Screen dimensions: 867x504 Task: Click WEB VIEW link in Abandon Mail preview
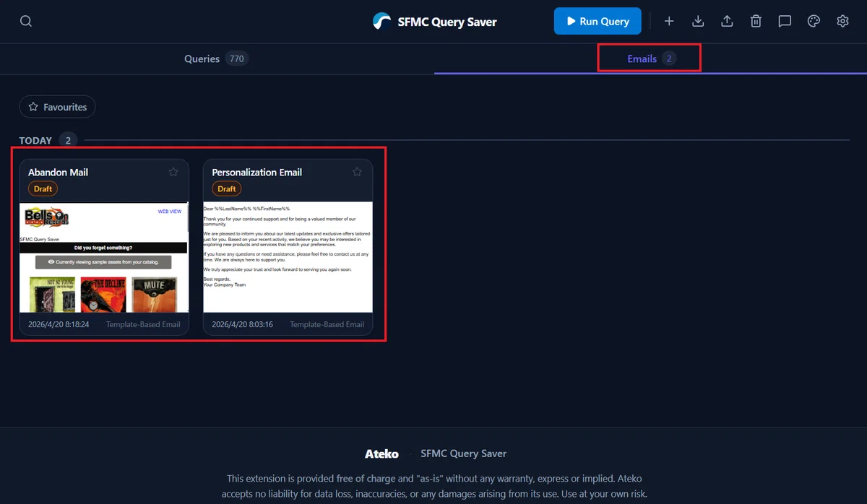coord(170,212)
